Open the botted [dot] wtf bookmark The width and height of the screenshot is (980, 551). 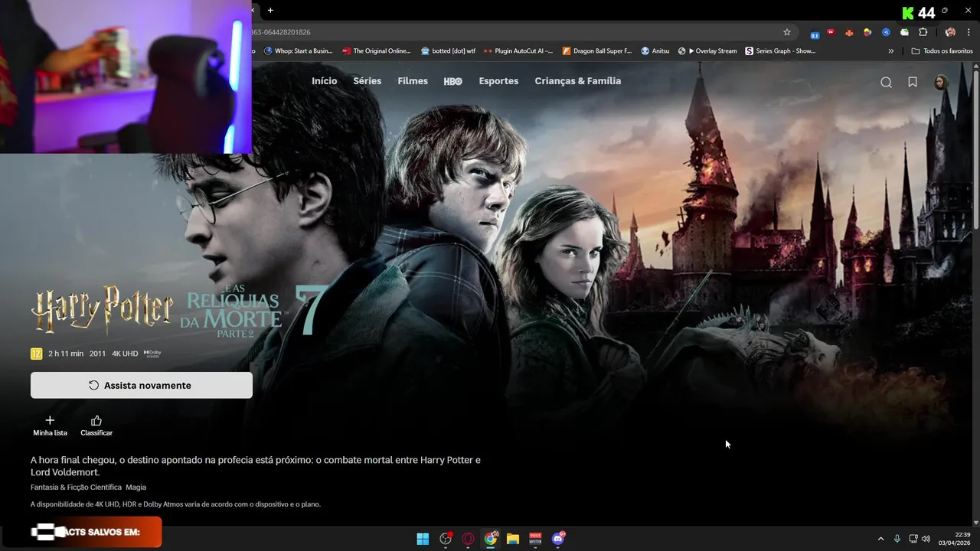[x=448, y=51]
